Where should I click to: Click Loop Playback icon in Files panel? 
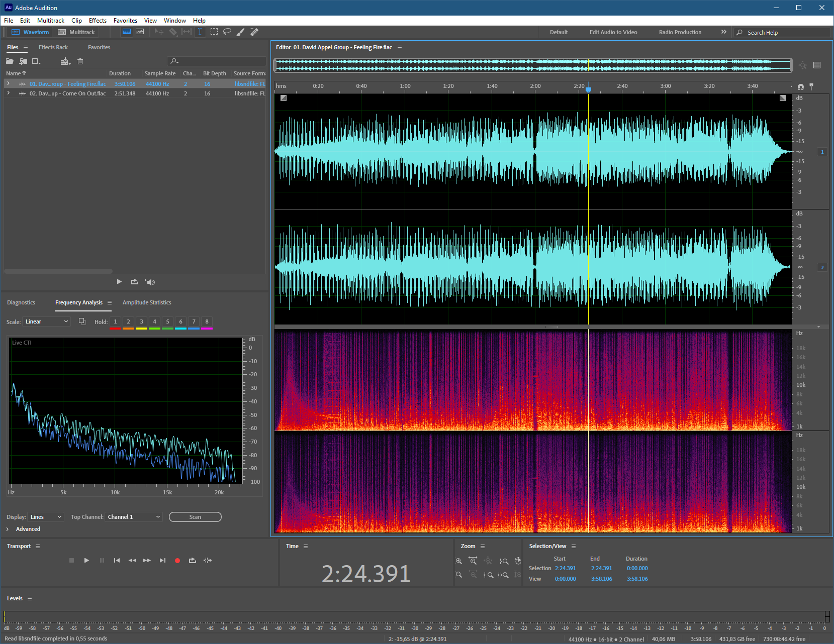coord(134,282)
